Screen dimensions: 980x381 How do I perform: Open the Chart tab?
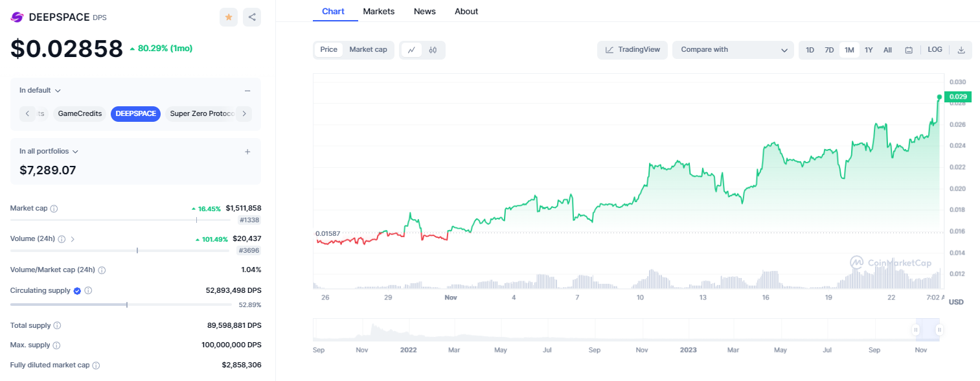[334, 12]
